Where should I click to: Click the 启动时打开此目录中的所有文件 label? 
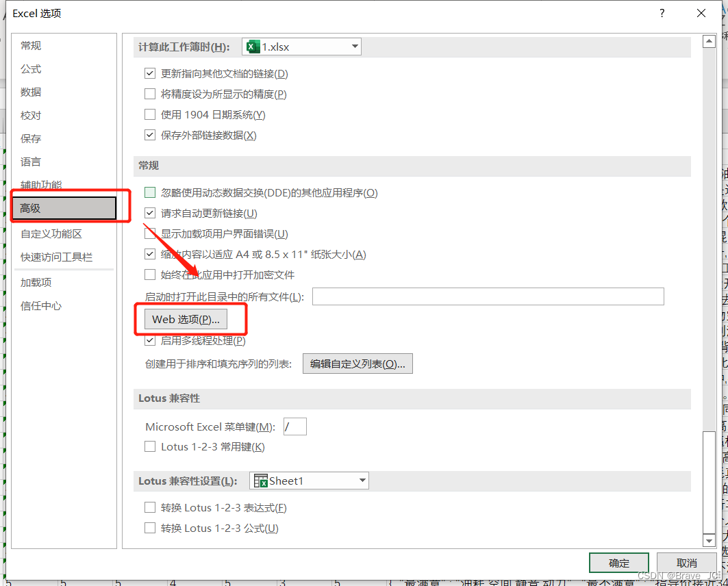pos(224,297)
